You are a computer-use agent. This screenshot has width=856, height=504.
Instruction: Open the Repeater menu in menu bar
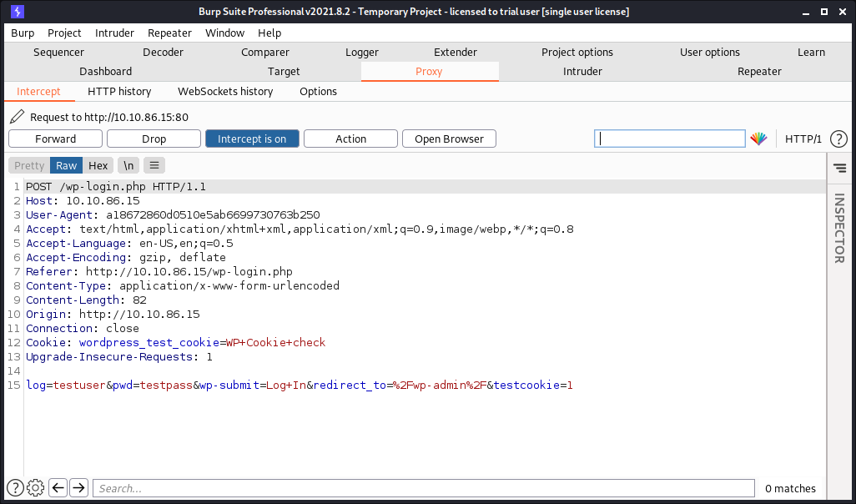click(x=169, y=33)
